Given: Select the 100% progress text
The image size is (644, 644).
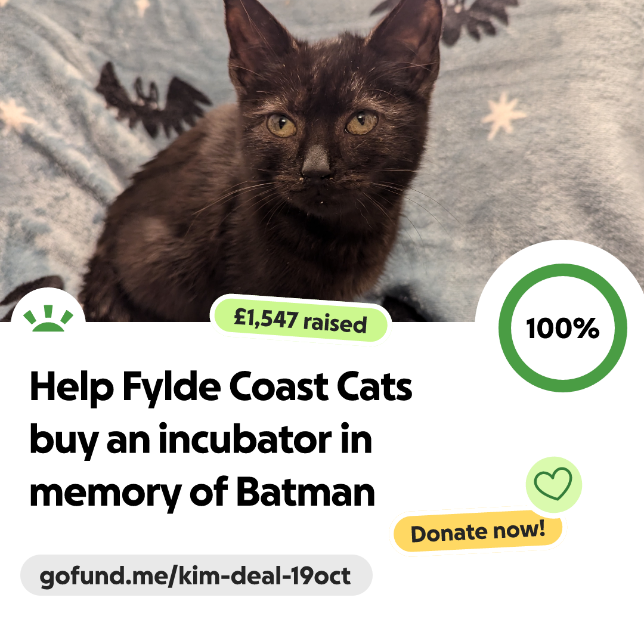Looking at the screenshot, I should (x=562, y=328).
